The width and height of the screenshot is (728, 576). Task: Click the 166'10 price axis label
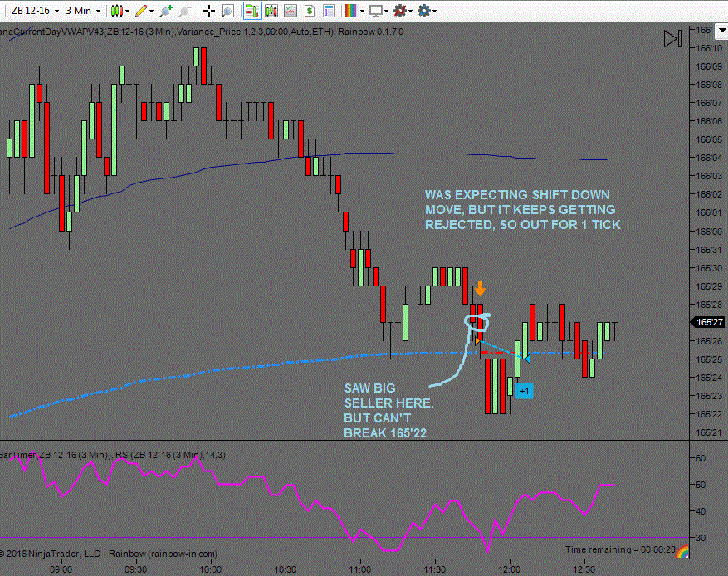[709, 48]
